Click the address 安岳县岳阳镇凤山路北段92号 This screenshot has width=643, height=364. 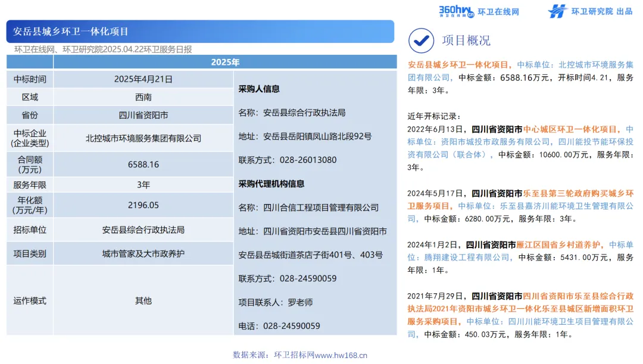317,136
